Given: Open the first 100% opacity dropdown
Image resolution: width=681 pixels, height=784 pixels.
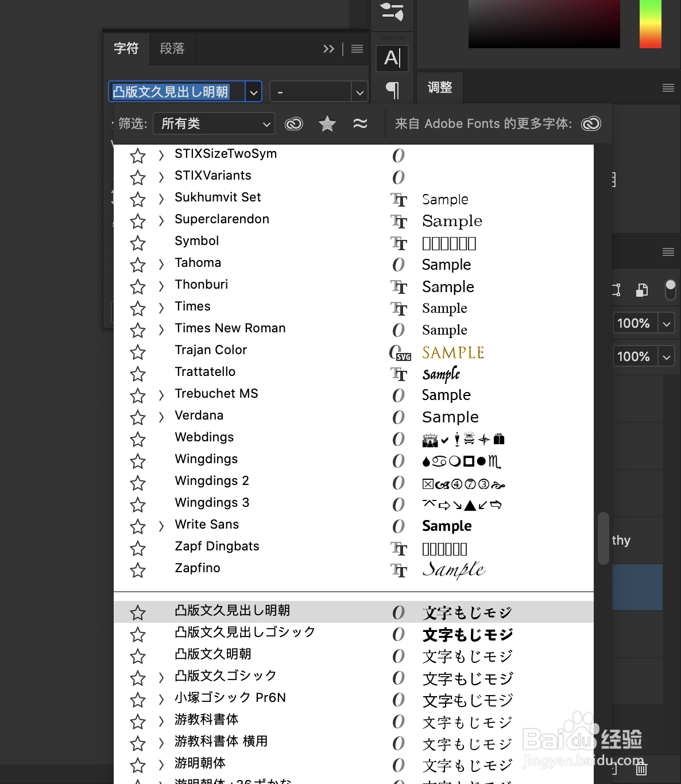Looking at the screenshot, I should tap(667, 324).
